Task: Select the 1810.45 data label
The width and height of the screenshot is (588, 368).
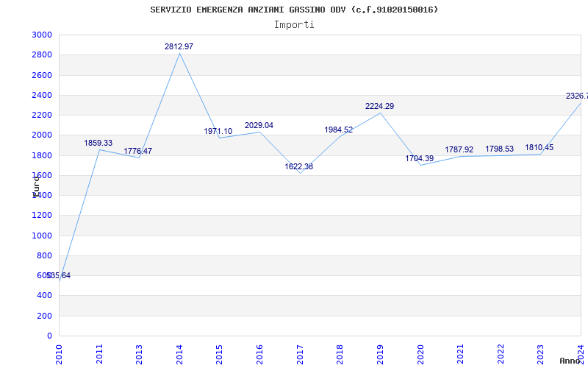Action: 539,148
